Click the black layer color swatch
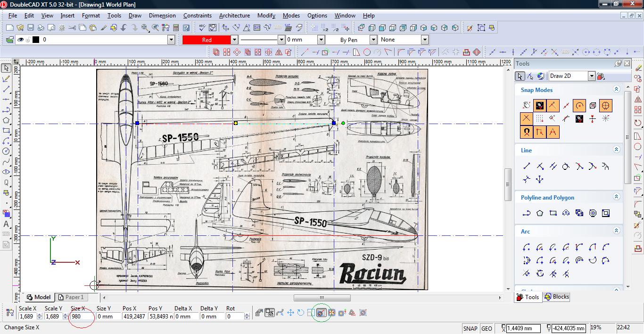 tap(36, 40)
